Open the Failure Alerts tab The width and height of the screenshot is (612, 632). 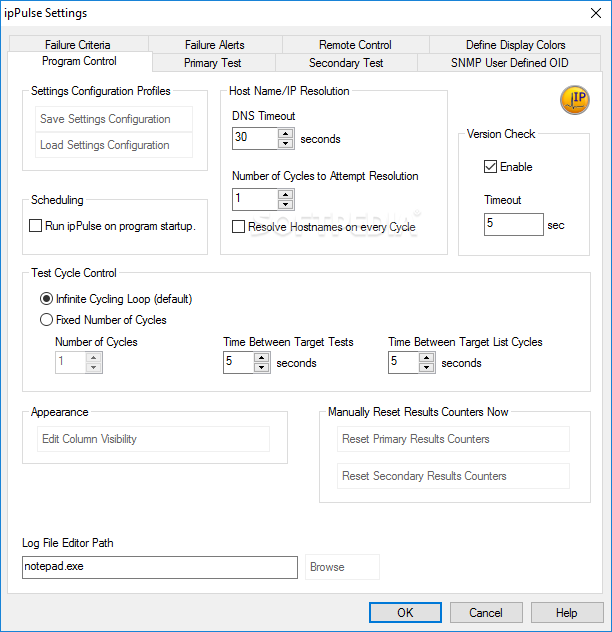click(x=215, y=44)
